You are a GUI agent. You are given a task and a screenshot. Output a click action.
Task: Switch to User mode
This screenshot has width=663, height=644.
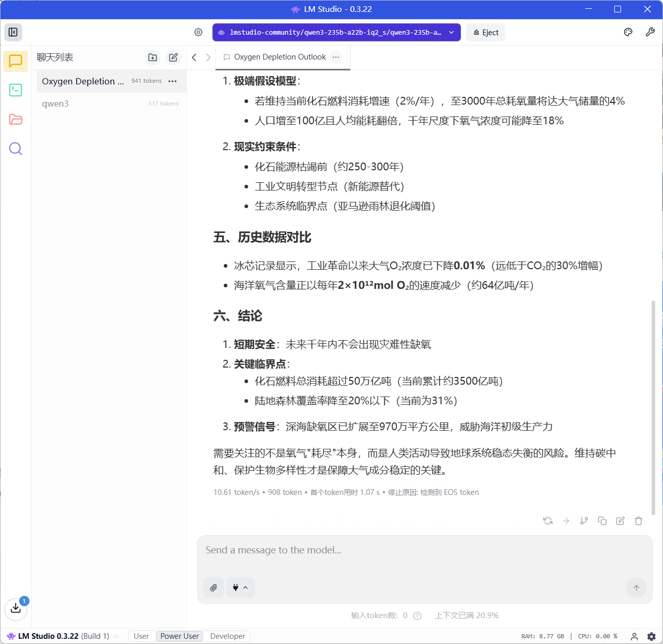141,636
